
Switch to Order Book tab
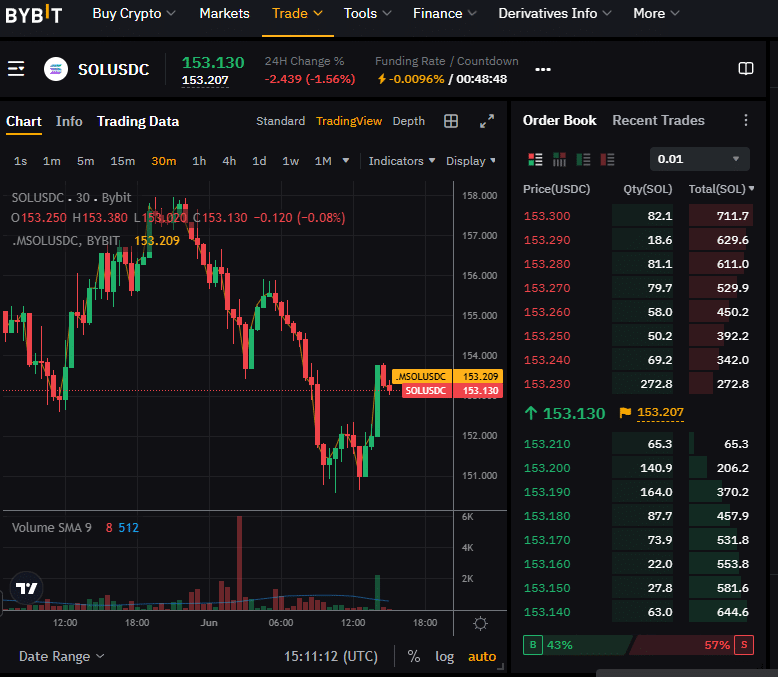tap(559, 121)
